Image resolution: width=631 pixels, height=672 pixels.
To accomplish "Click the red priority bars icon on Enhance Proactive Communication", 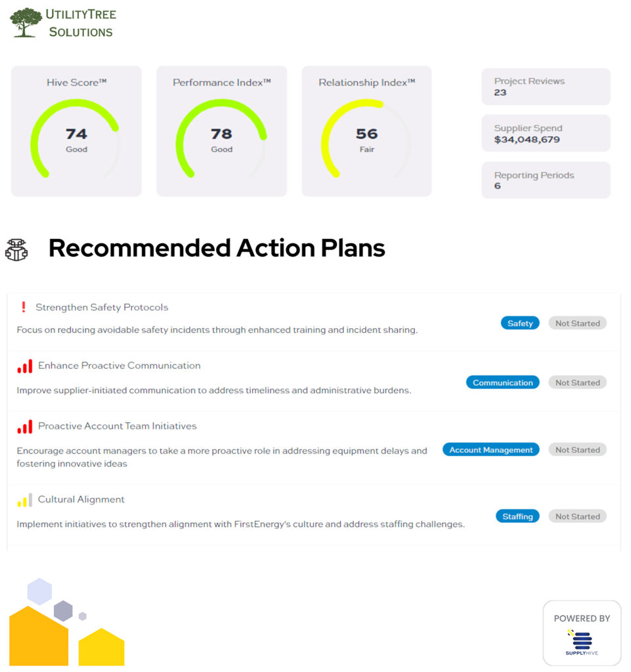I will click(24, 366).
